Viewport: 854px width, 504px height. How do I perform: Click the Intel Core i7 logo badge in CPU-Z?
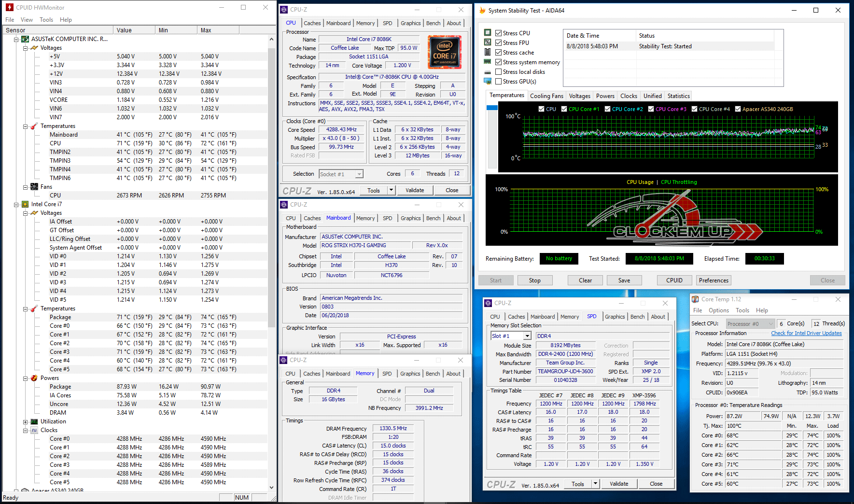coord(444,52)
